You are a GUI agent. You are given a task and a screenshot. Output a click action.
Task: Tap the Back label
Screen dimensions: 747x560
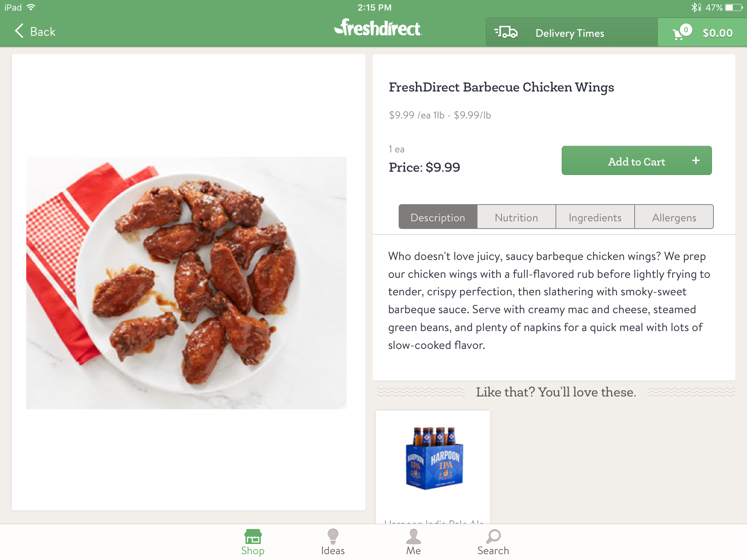coord(43,32)
